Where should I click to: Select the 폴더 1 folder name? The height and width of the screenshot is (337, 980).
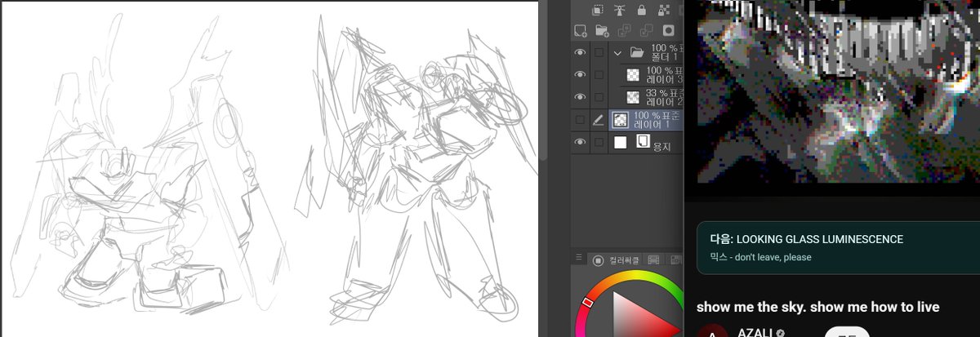tap(666, 57)
